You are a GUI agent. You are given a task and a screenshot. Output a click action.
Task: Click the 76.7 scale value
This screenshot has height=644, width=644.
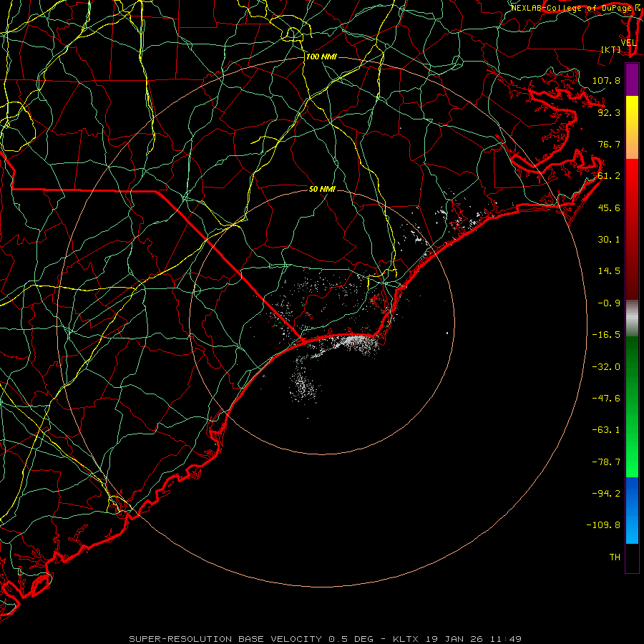pos(609,144)
